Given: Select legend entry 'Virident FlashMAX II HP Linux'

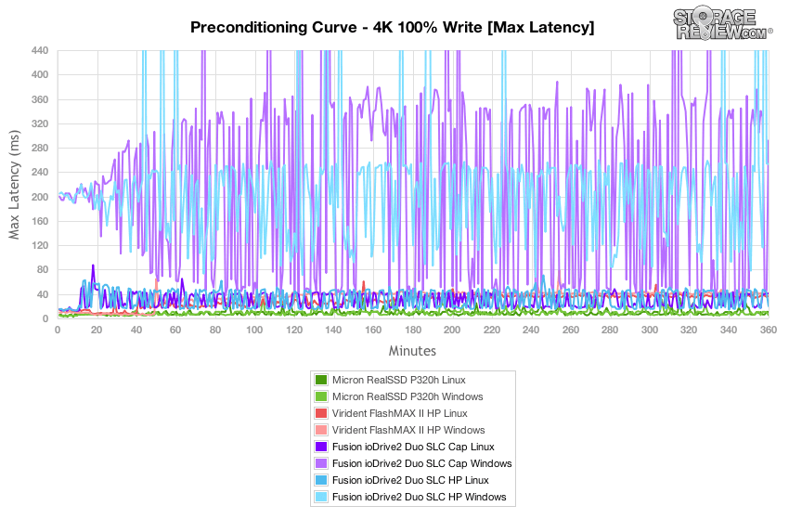Looking at the screenshot, I should [x=400, y=413].
